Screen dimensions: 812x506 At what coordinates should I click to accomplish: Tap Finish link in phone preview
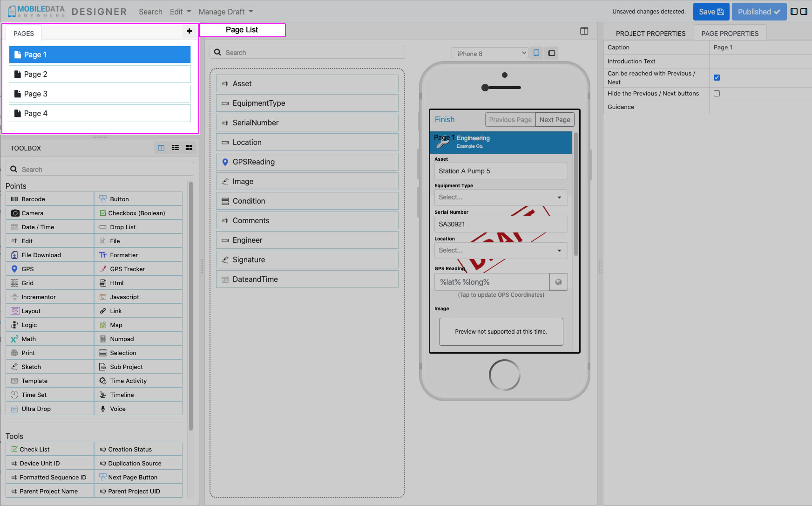tap(445, 120)
